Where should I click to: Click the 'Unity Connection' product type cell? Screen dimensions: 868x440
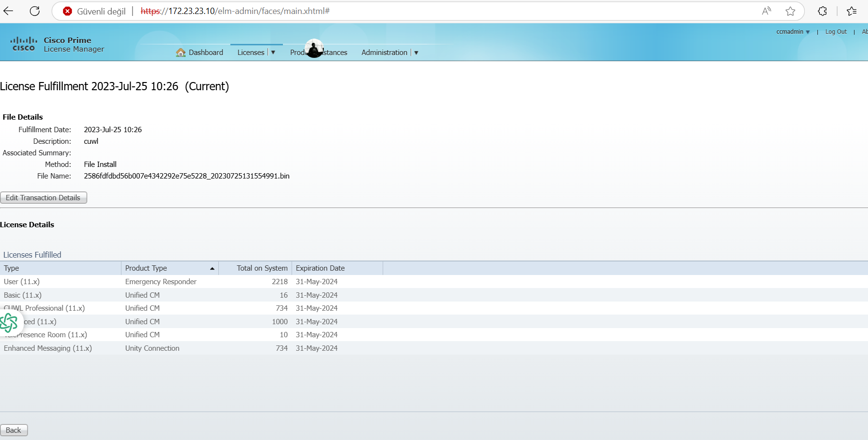coord(152,348)
